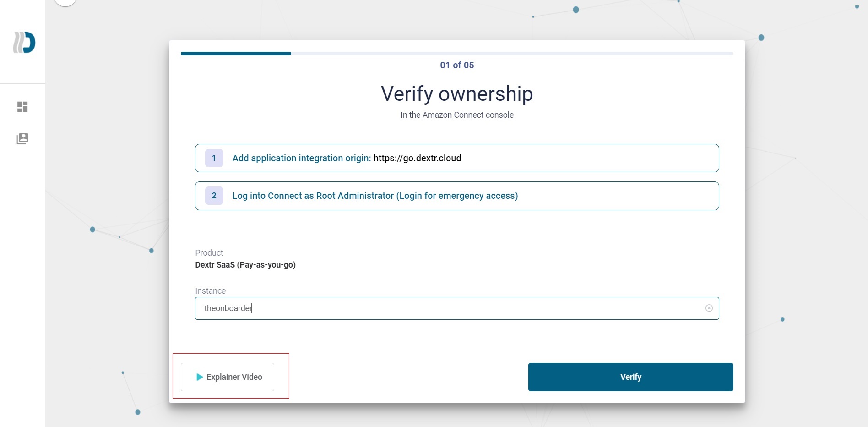Image resolution: width=868 pixels, height=427 pixels.
Task: Clear the Instance field with the X icon
Action: (709, 308)
